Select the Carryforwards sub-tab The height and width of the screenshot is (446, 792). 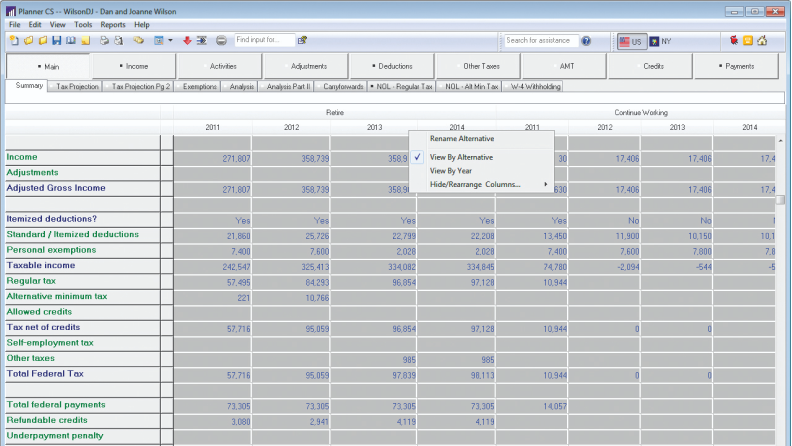341,86
